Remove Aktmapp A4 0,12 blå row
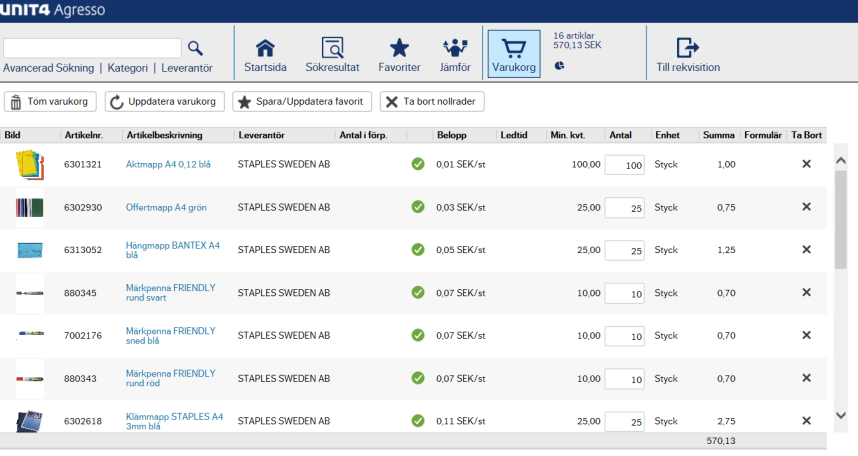Viewport: 858px width, 456px height. [806, 164]
